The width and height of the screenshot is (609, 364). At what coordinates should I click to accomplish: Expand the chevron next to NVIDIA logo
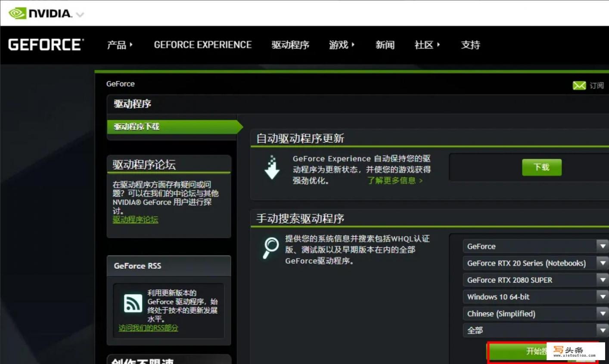80,15
